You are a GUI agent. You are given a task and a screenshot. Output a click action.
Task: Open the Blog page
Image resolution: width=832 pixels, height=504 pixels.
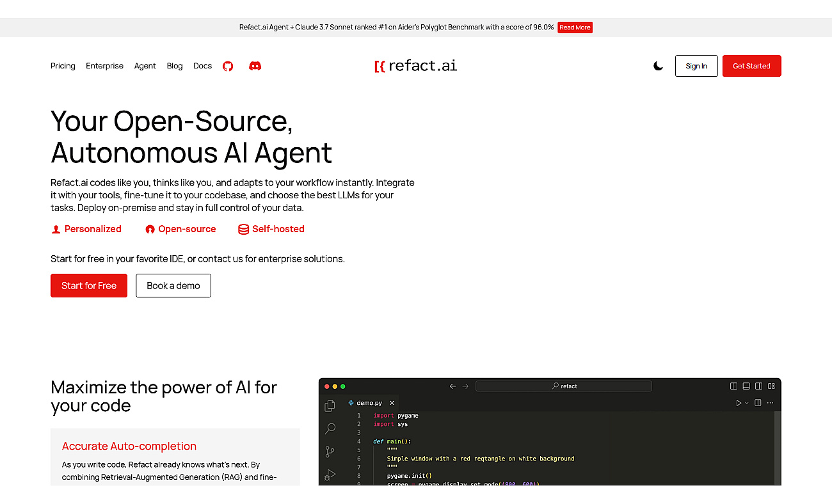[x=175, y=66]
